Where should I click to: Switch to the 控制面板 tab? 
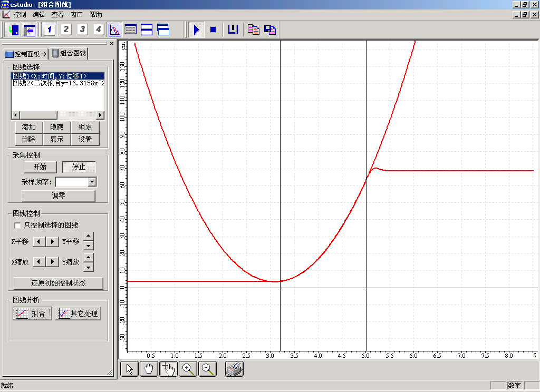point(26,54)
